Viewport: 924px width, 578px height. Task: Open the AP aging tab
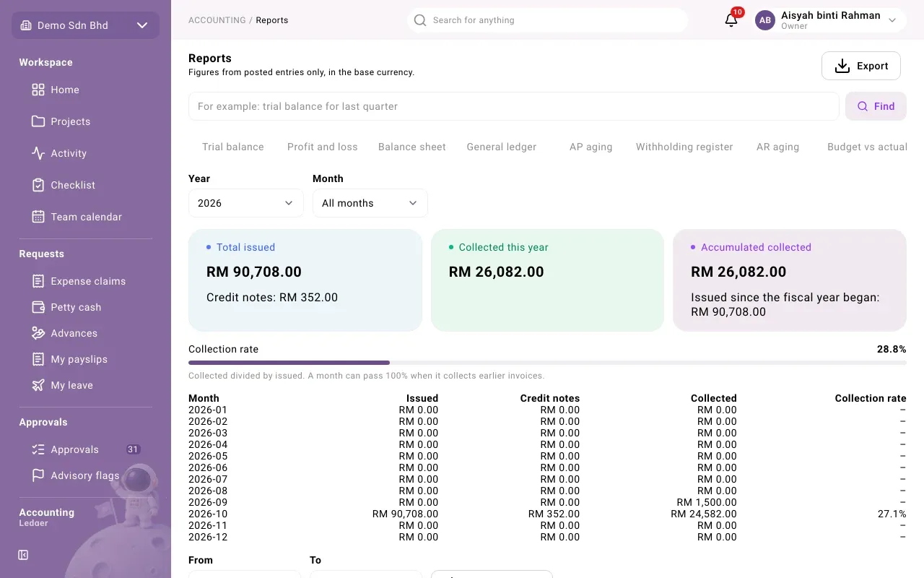(x=591, y=147)
